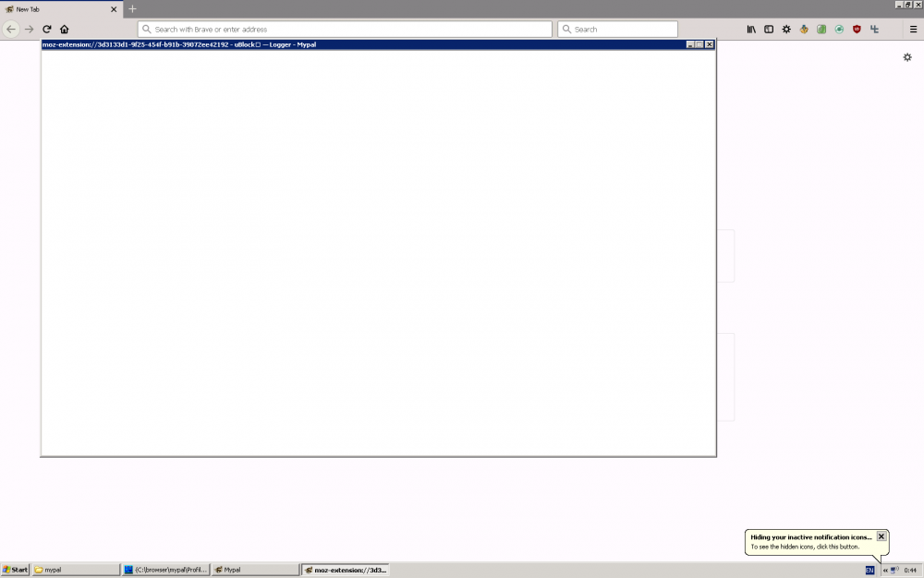Click the orange figure extension icon

pyautogui.click(x=804, y=29)
